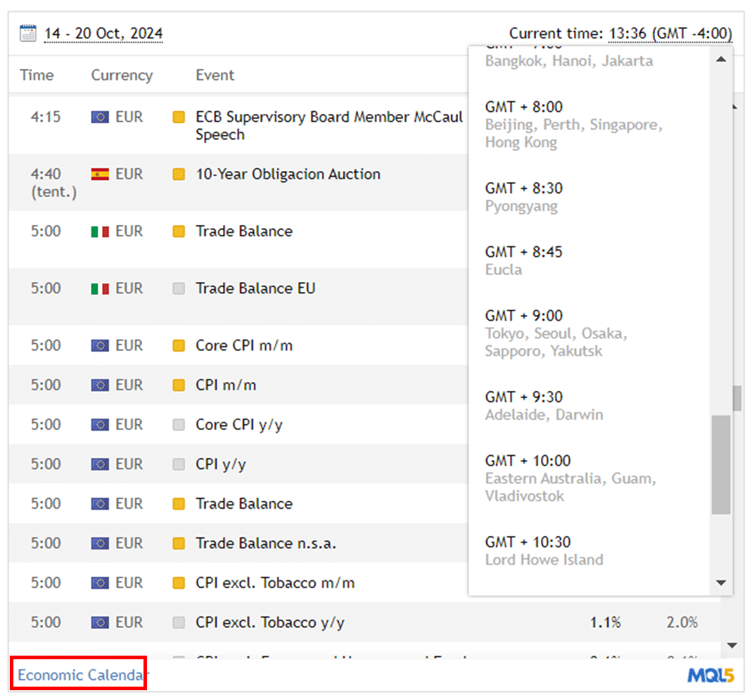Click EU flag icon in Trade Balance n.s.a. row
Screen dimensions: 747x700
point(100,543)
